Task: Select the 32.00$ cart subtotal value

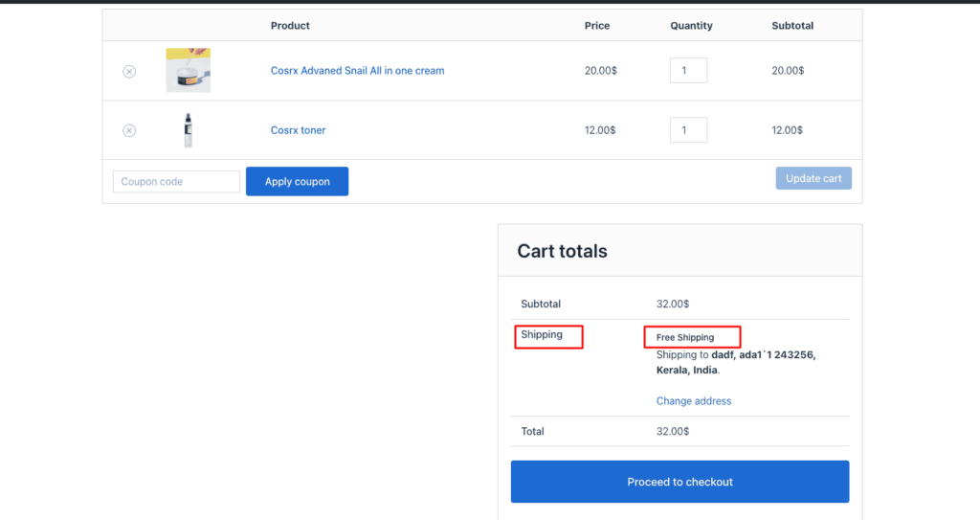Action: pyautogui.click(x=673, y=305)
